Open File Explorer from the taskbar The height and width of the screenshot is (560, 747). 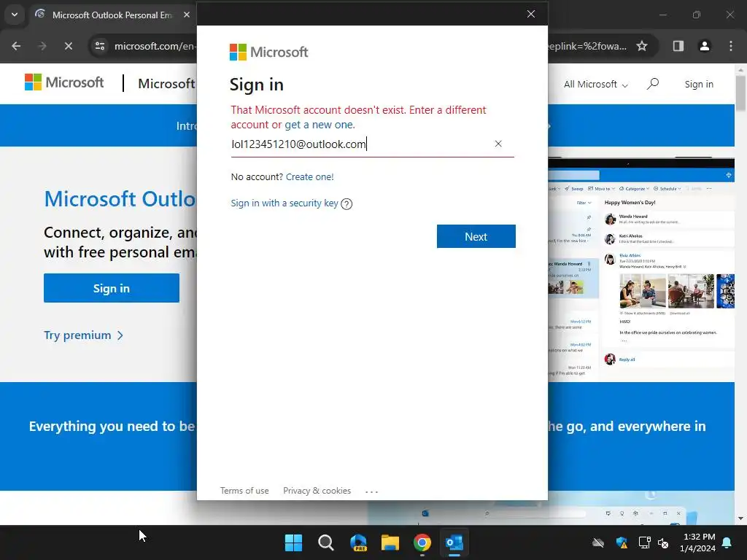(x=390, y=542)
